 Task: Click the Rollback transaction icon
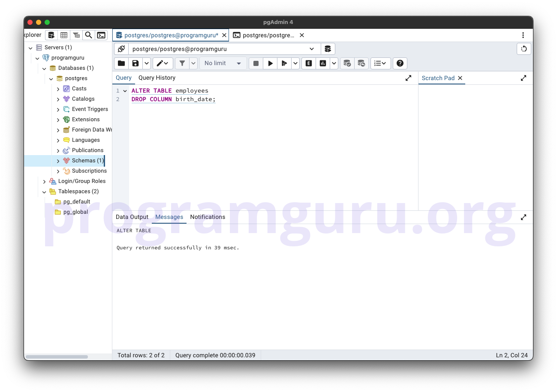coord(361,63)
